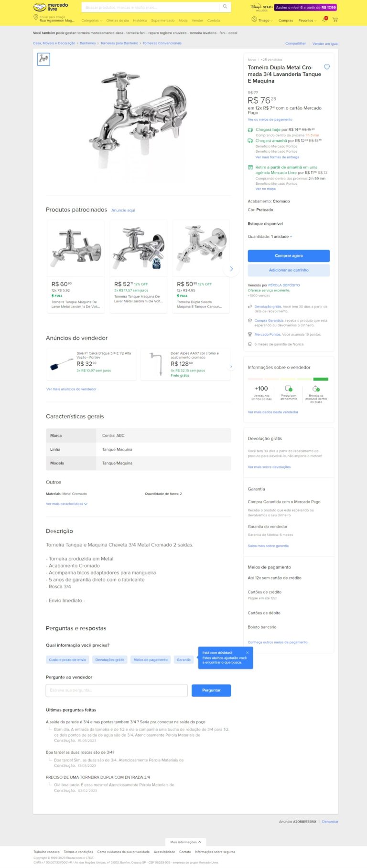Viewport: 367px width, 868px height.
Task: Add product to favorites heart icon
Action: click(327, 67)
